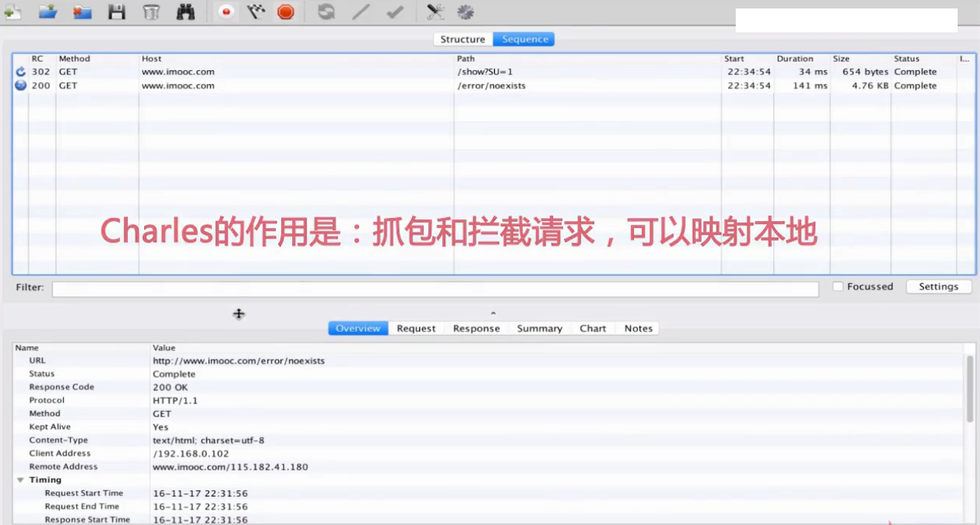Select the Request Start Time row
The image size is (980, 525).
488,493
